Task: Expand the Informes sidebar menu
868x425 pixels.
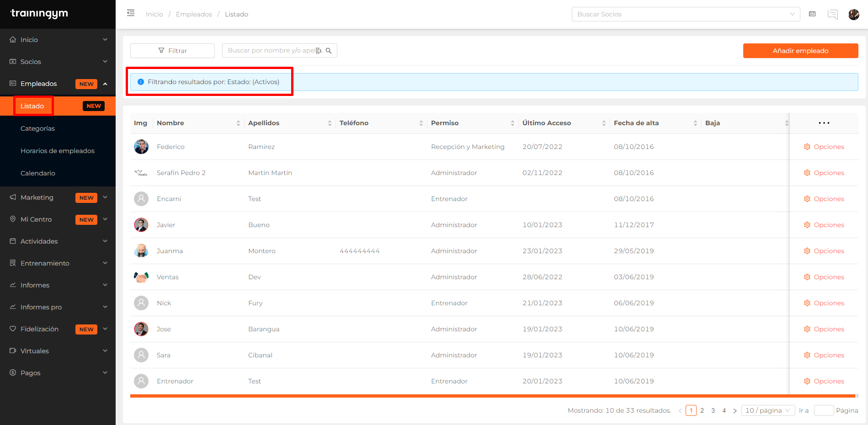Action: coord(105,285)
